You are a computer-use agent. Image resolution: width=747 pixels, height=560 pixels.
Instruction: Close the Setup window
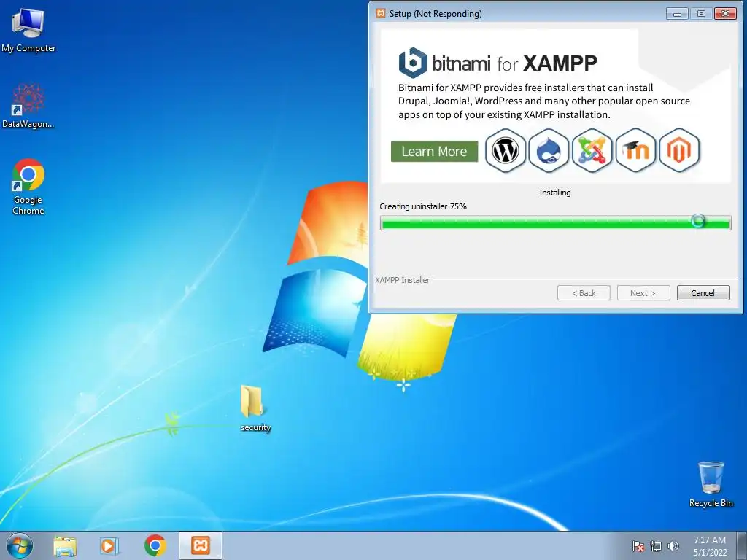click(725, 13)
